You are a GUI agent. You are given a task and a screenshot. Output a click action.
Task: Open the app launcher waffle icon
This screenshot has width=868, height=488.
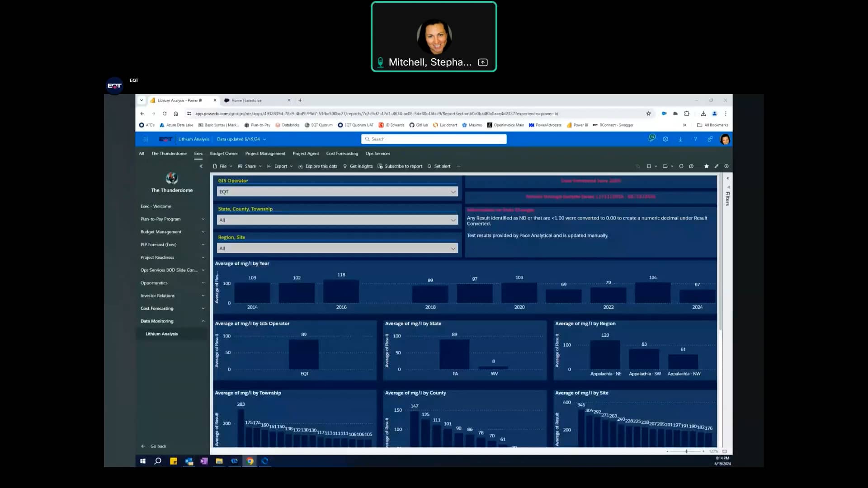[146, 139]
